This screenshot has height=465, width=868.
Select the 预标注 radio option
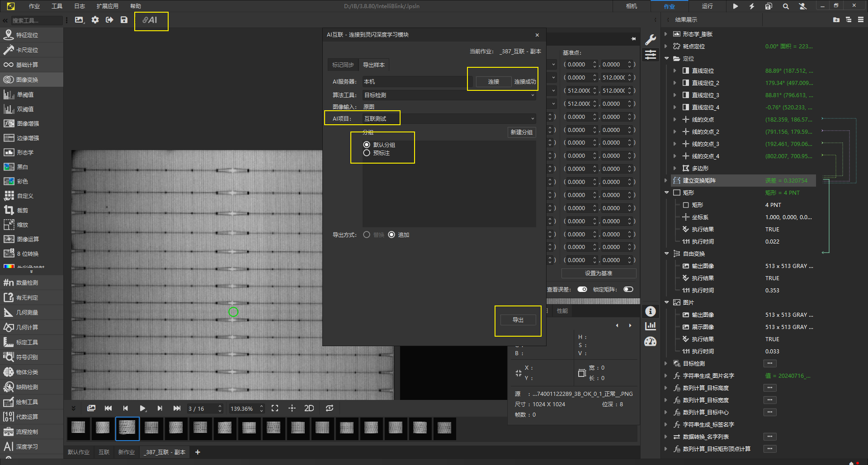[x=367, y=153]
